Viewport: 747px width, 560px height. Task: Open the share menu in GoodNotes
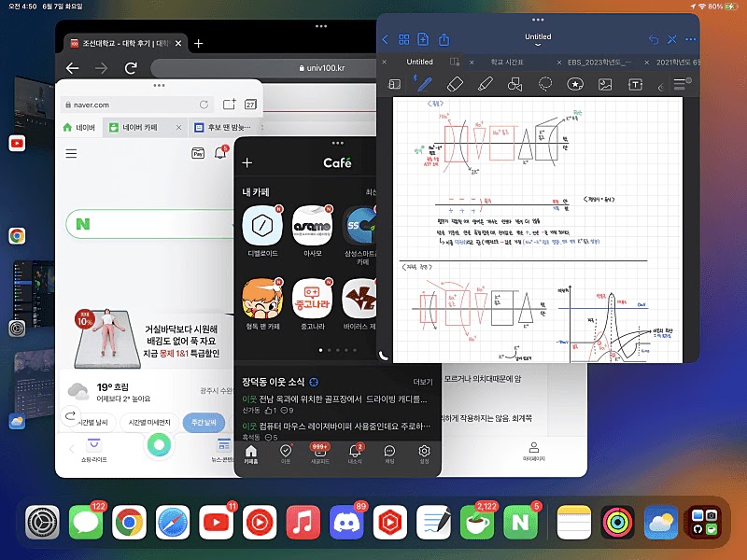click(x=444, y=39)
